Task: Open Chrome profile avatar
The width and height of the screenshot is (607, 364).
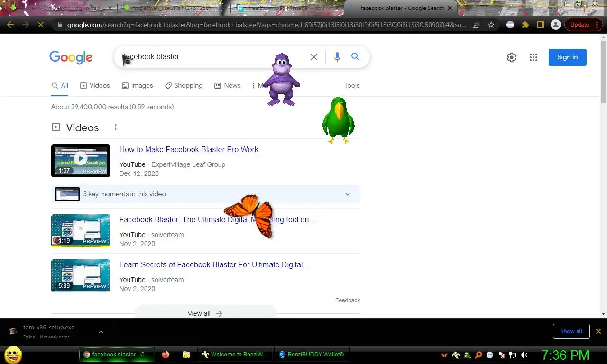Action: click(555, 25)
